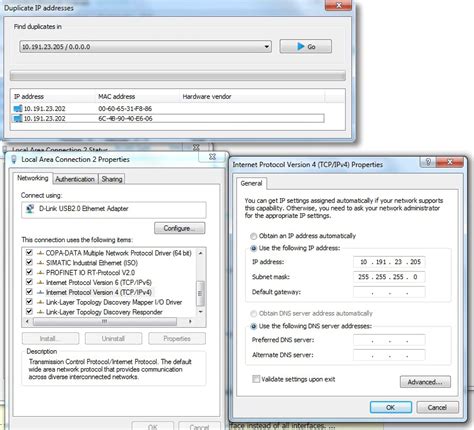Click the Subnet mask field 255.255.255.0
This screenshot has width=474, height=430.
pos(389,277)
